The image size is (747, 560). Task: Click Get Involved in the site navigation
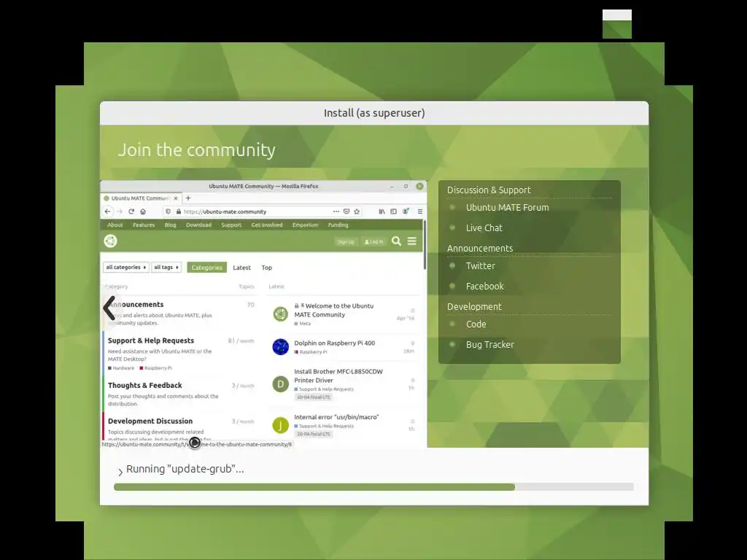pyautogui.click(x=267, y=225)
